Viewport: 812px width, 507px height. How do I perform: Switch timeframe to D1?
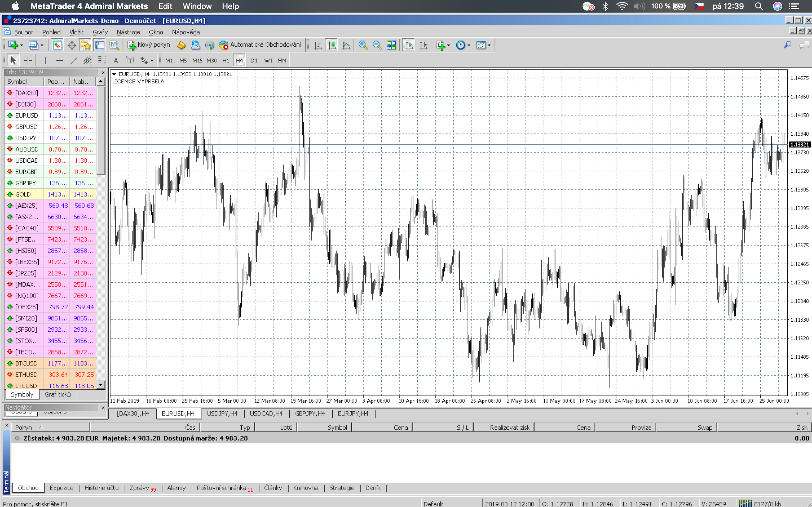click(x=254, y=60)
